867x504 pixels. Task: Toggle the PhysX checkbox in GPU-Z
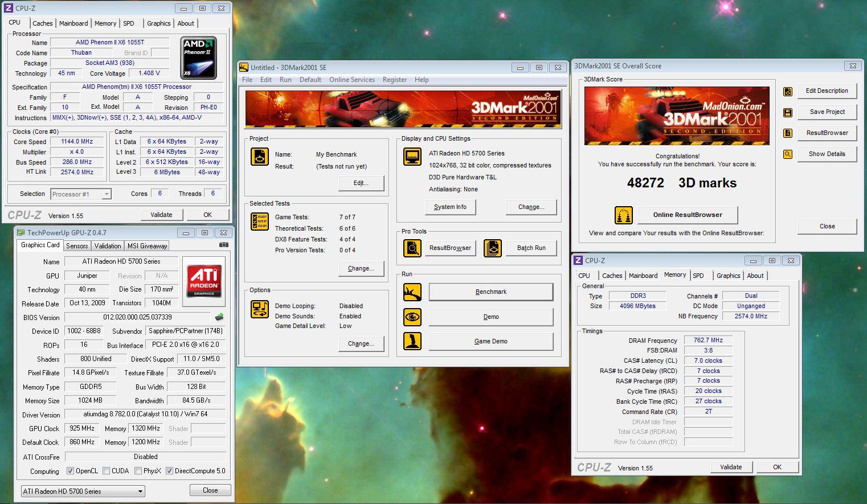(x=138, y=471)
